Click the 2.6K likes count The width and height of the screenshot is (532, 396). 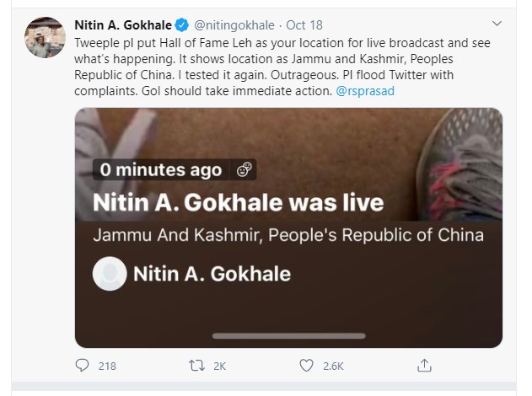[x=332, y=366]
